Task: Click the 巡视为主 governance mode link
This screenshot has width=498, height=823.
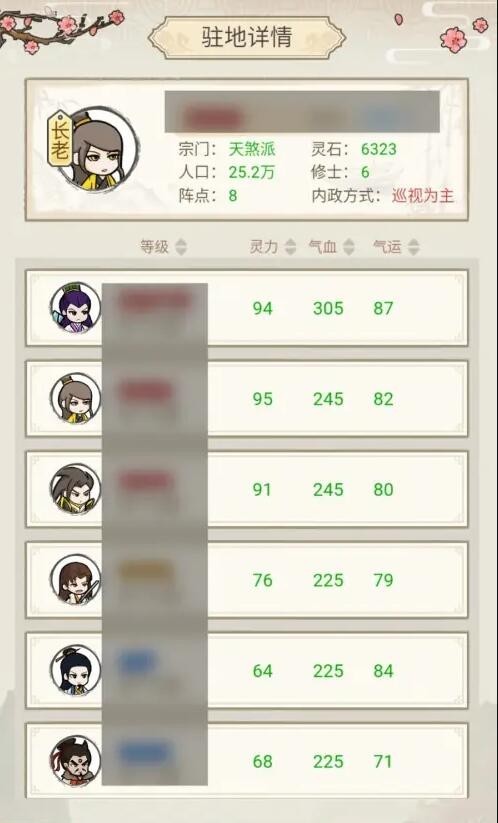Action: click(x=422, y=196)
